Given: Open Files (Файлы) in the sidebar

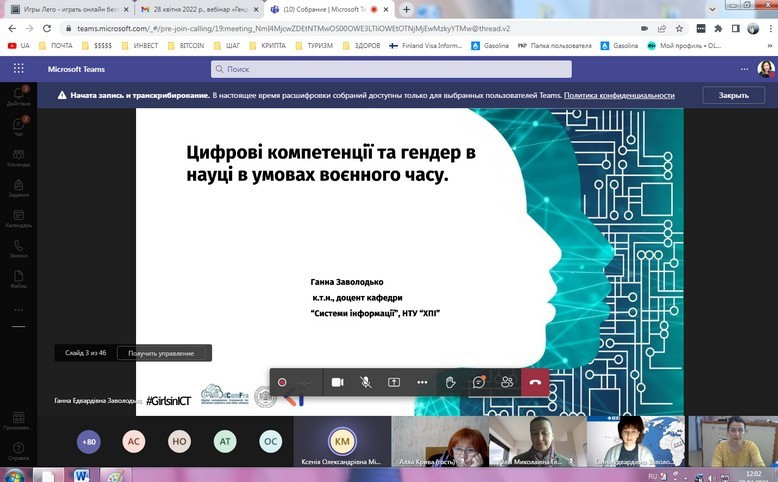Looking at the screenshot, I should click(18, 279).
